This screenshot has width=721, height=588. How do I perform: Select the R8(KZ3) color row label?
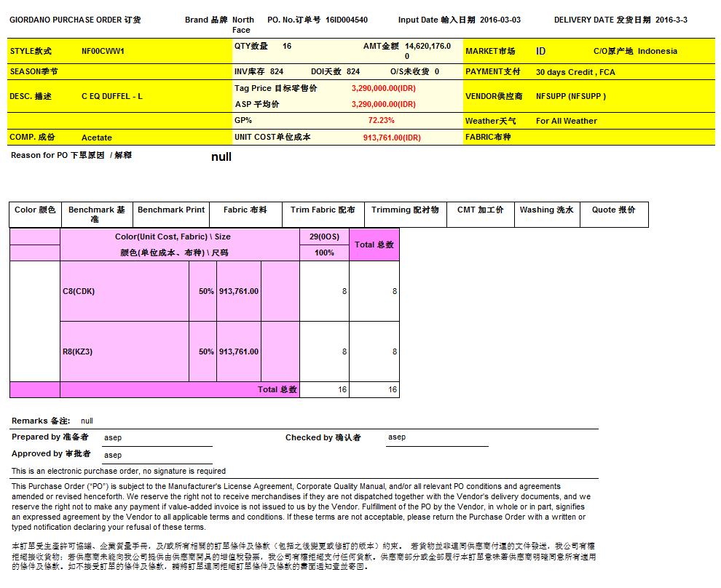(78, 352)
